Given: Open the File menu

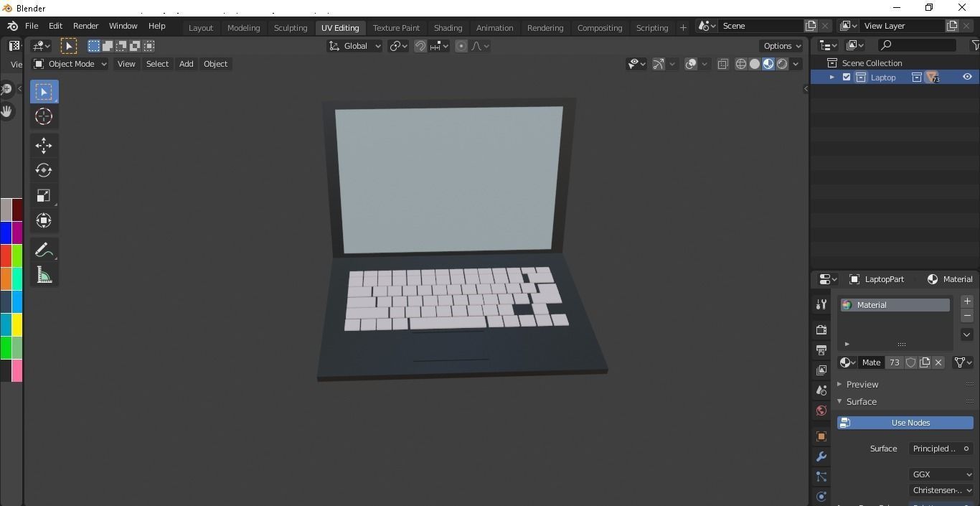Looking at the screenshot, I should pyautogui.click(x=32, y=26).
